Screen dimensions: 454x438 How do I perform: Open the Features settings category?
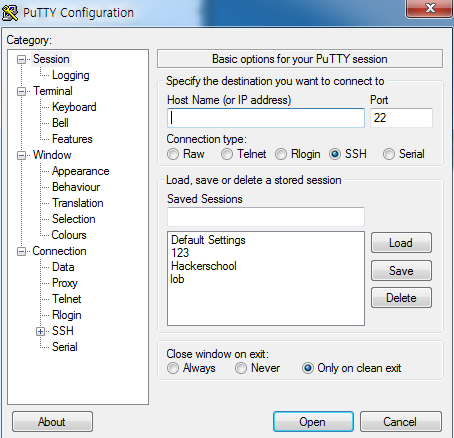tap(72, 139)
